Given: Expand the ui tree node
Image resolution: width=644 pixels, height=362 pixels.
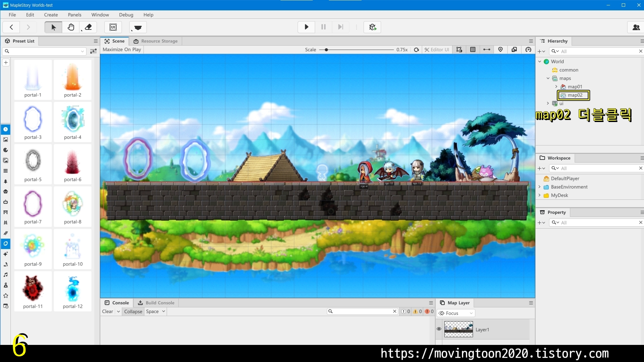Looking at the screenshot, I should (548, 104).
